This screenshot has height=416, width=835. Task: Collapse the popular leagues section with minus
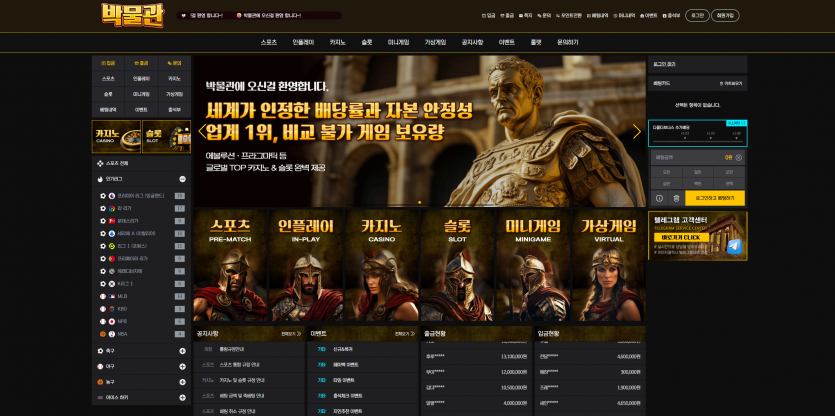[182, 179]
